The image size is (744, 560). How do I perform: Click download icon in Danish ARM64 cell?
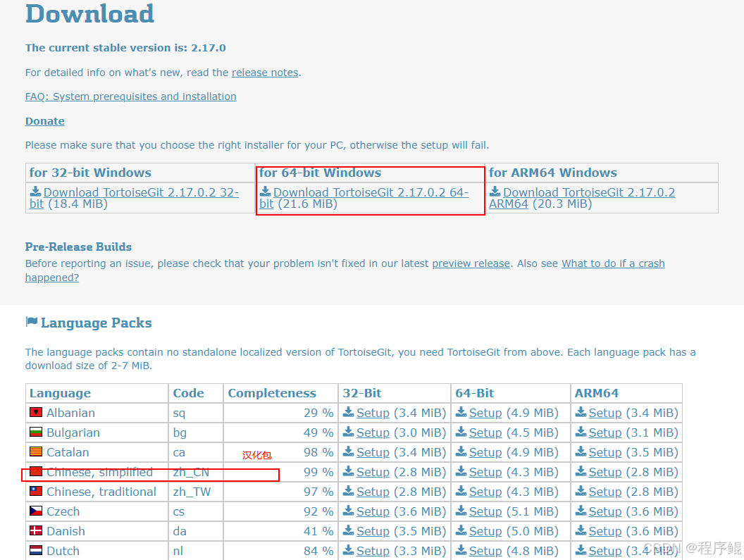tap(581, 530)
